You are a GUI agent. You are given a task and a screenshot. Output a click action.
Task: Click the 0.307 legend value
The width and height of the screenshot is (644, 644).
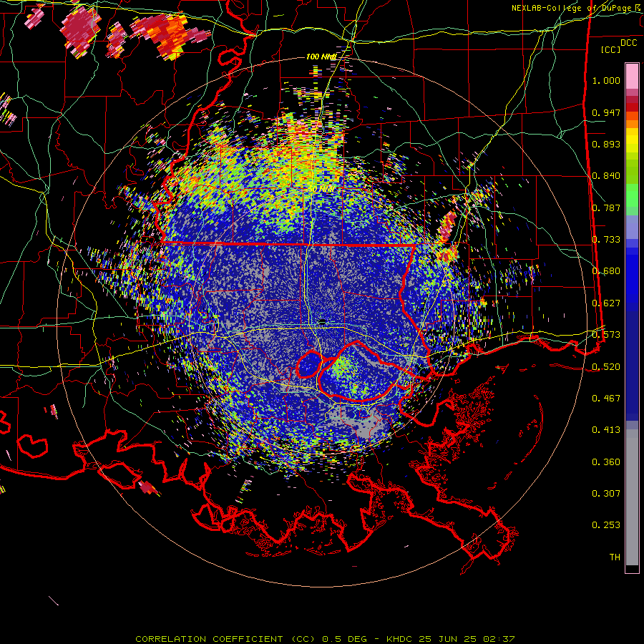[x=606, y=493]
